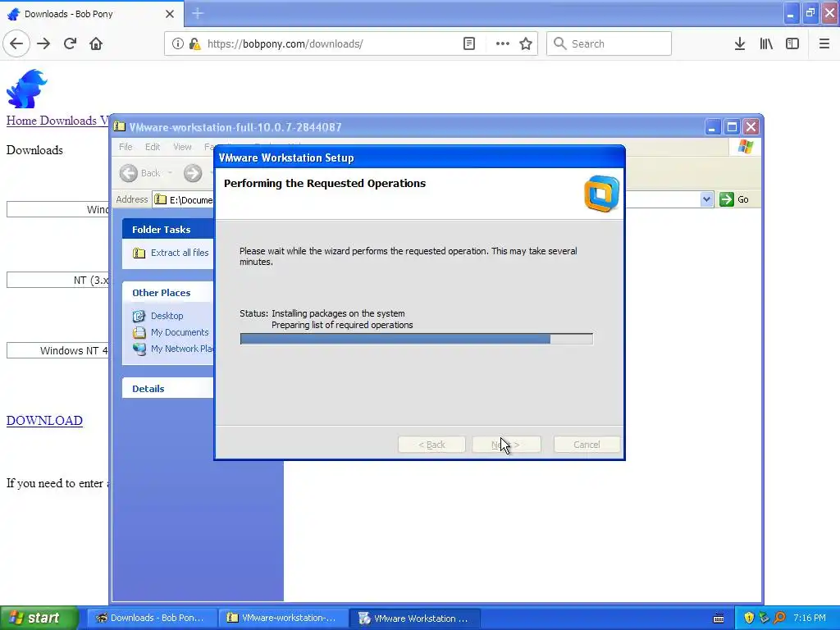Image resolution: width=840 pixels, height=630 pixels.
Task: Click the Bob Pony site logo
Action: coord(27,89)
